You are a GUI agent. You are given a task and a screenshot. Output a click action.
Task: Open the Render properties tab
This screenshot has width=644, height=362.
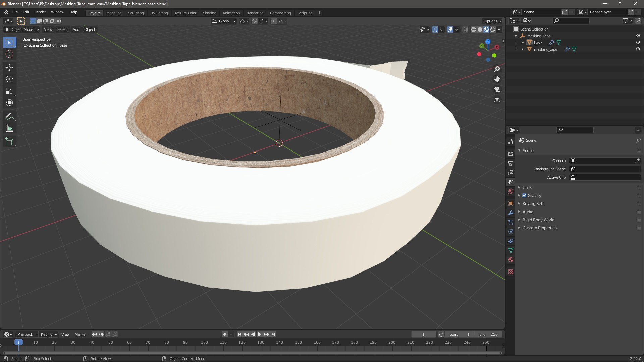[511, 154]
